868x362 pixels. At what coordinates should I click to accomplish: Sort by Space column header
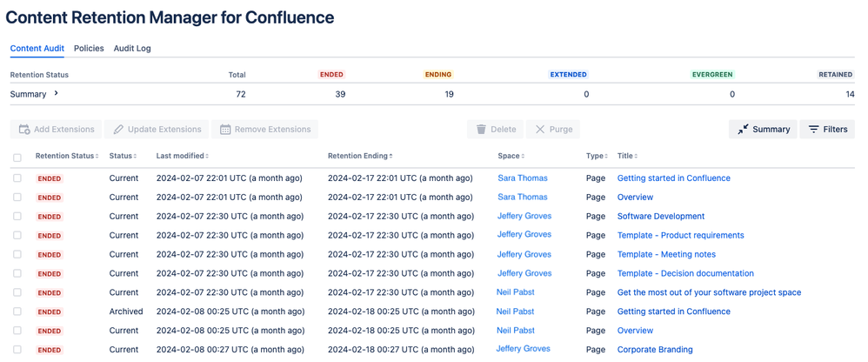click(x=511, y=156)
